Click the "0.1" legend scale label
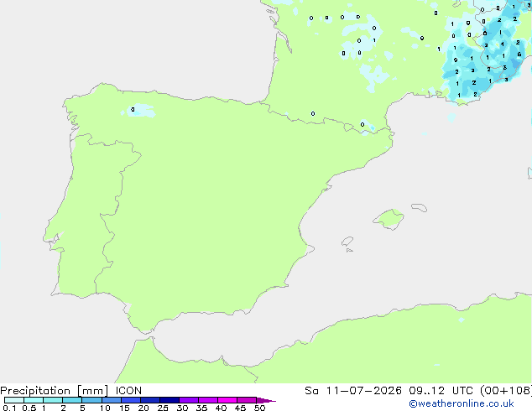The height and width of the screenshot is (411, 532). coord(9,408)
